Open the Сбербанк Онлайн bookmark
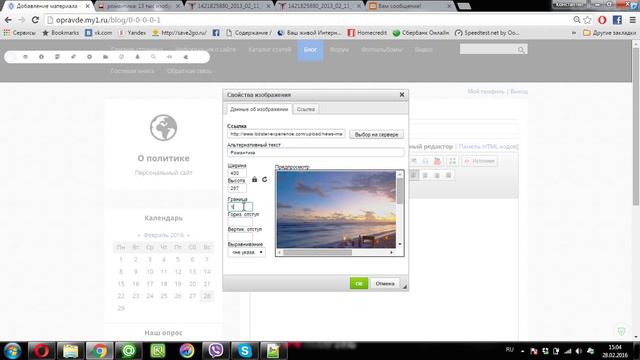Viewport: 640px width, 360px height. [x=421, y=33]
